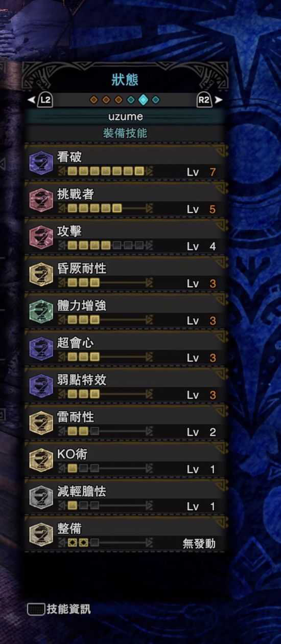Click the 攻擊 skill icon
The width and height of the screenshot is (281, 644).
pyautogui.click(x=41, y=238)
